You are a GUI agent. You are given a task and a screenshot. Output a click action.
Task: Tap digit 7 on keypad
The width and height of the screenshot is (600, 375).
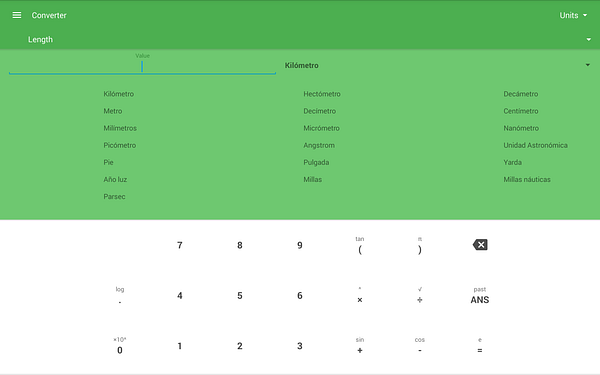180,245
